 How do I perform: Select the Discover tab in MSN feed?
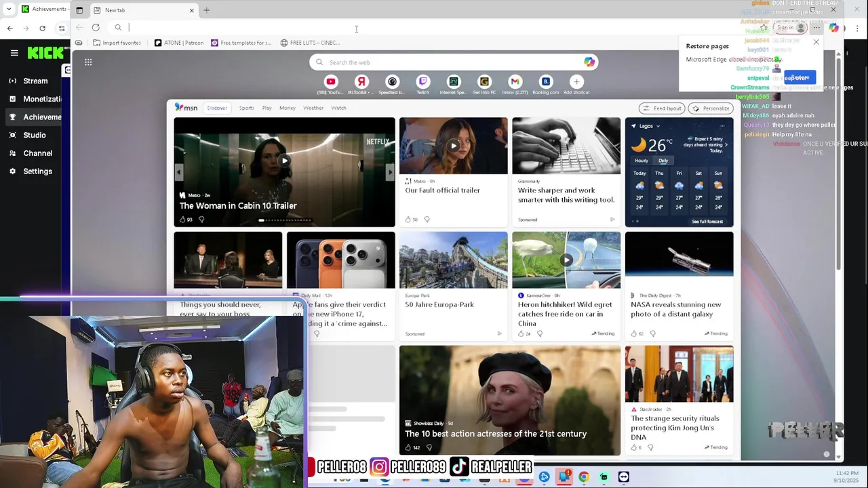pyautogui.click(x=217, y=108)
